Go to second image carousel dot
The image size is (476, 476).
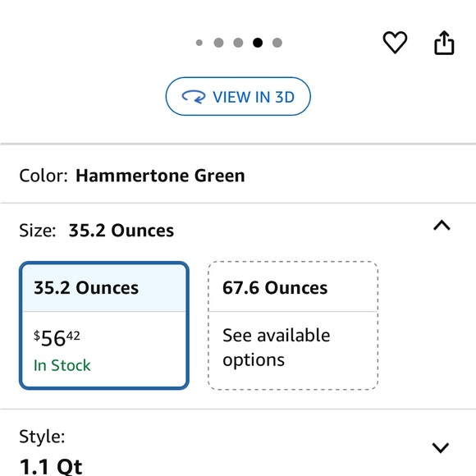click(x=218, y=43)
